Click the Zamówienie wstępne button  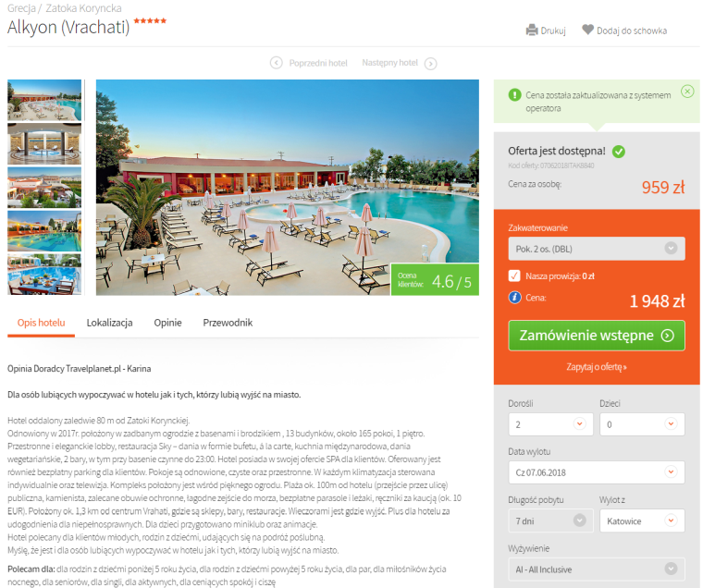pyautogui.click(x=597, y=336)
